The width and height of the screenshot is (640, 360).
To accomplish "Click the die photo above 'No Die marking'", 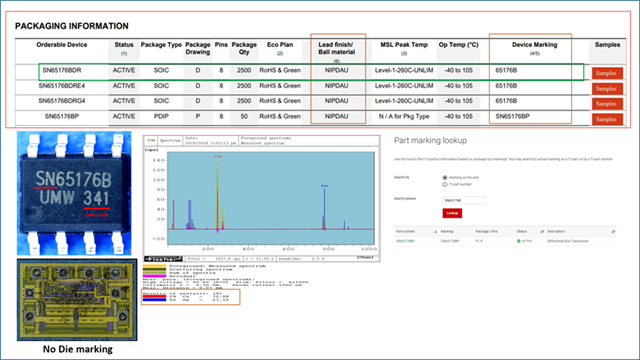I will coord(77,300).
